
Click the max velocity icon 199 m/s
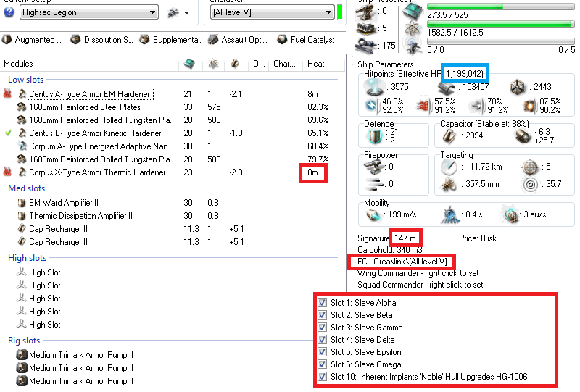tap(373, 215)
